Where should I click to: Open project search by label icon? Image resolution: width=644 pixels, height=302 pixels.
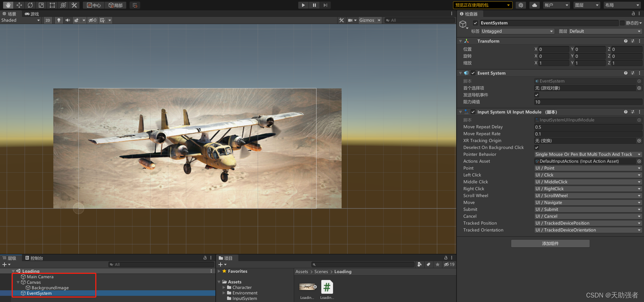[x=428, y=265]
